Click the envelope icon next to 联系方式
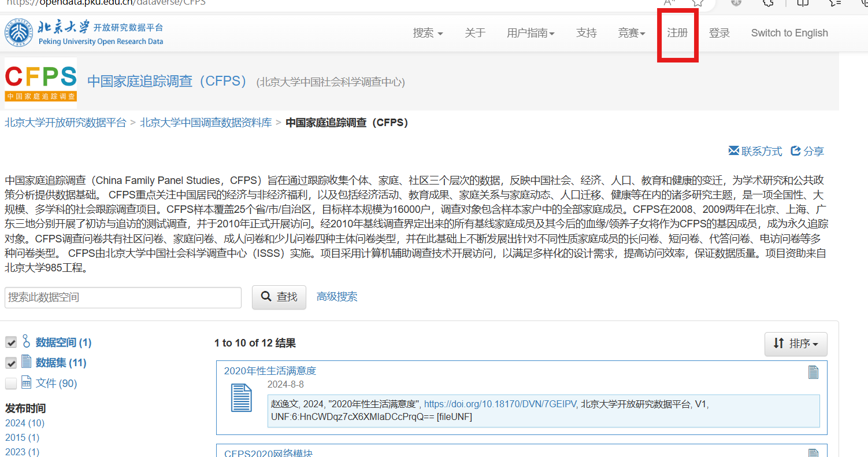The width and height of the screenshot is (868, 457). tap(734, 151)
